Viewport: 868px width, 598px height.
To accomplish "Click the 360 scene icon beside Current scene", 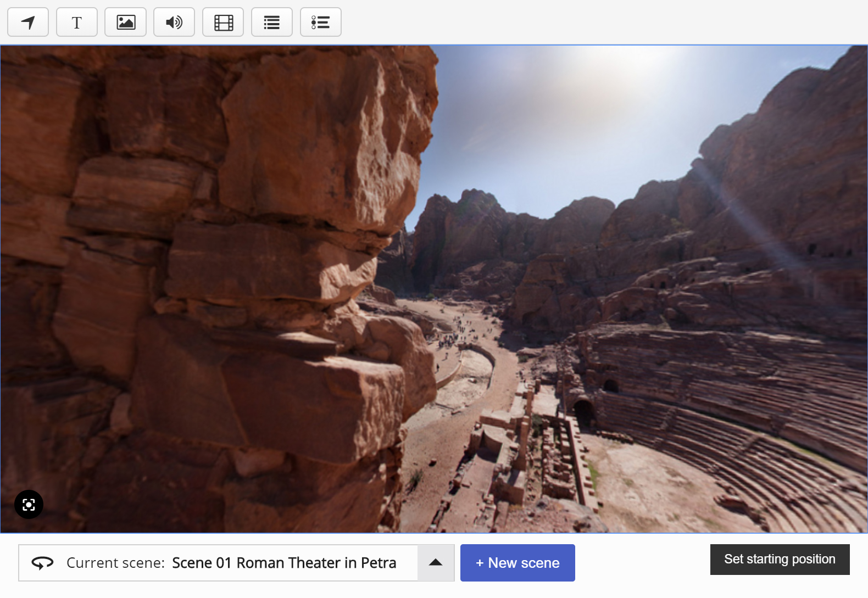I will (42, 563).
